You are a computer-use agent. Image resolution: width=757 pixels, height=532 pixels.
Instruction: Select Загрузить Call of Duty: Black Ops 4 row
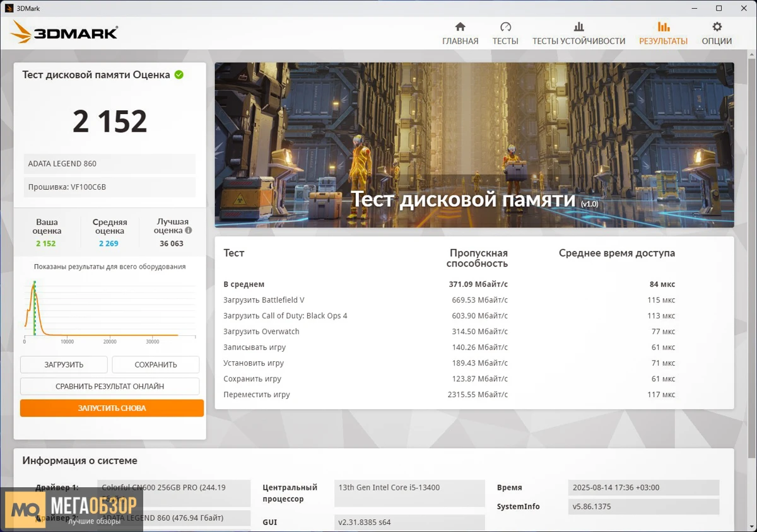click(449, 316)
